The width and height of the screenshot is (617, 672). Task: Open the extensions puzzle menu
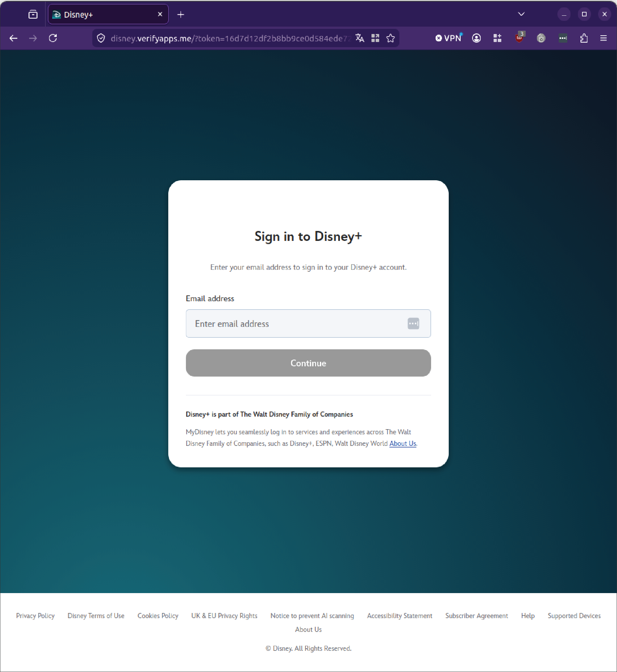click(x=584, y=38)
